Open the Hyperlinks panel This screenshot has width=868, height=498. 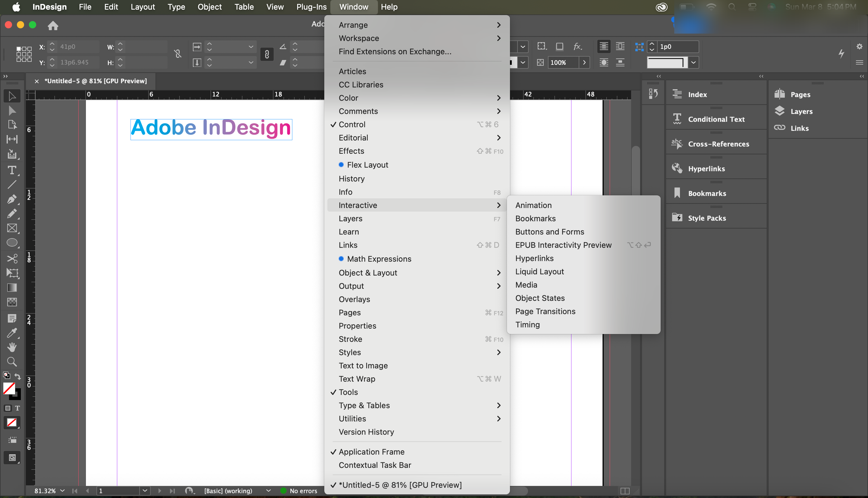(706, 169)
